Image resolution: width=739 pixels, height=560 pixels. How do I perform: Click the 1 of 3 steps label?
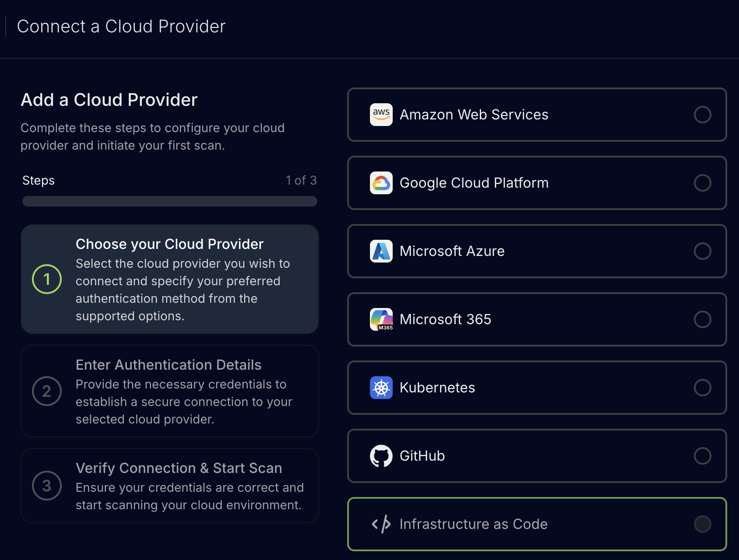point(301,180)
